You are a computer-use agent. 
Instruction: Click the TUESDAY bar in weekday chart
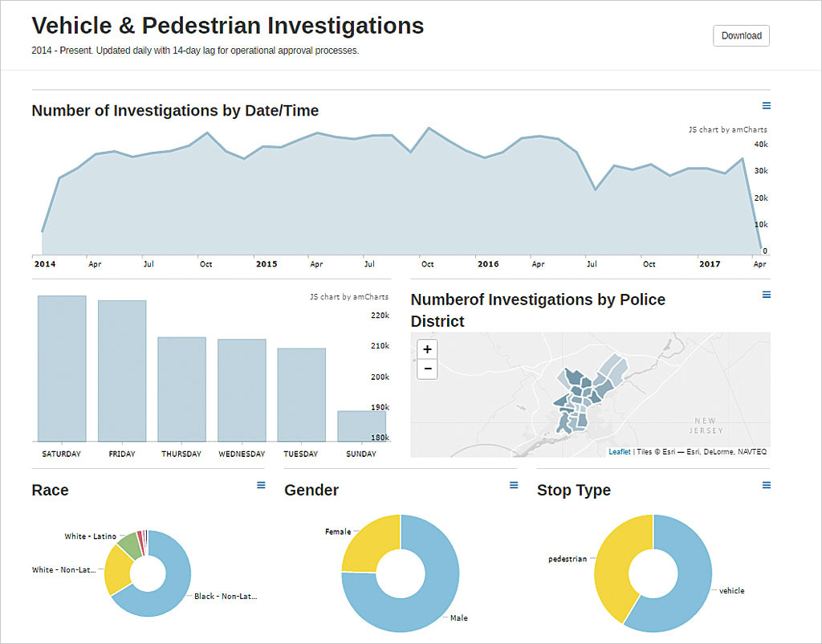coord(302,394)
